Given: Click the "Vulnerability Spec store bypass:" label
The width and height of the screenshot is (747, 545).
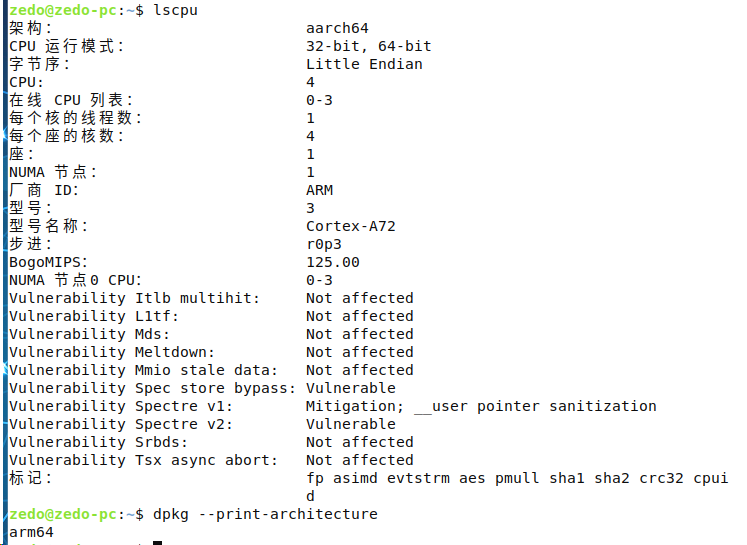Looking at the screenshot, I should (x=152, y=388).
